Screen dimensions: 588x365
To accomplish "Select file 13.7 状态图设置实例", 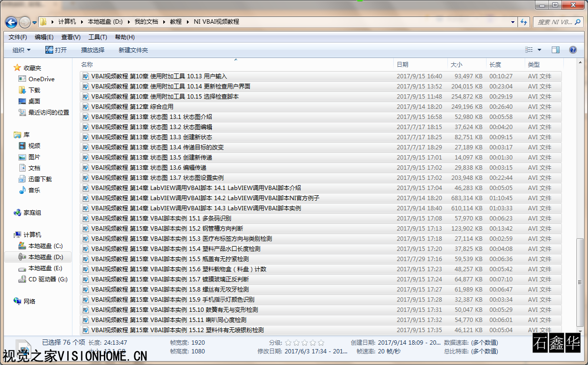I will tap(321, 178).
